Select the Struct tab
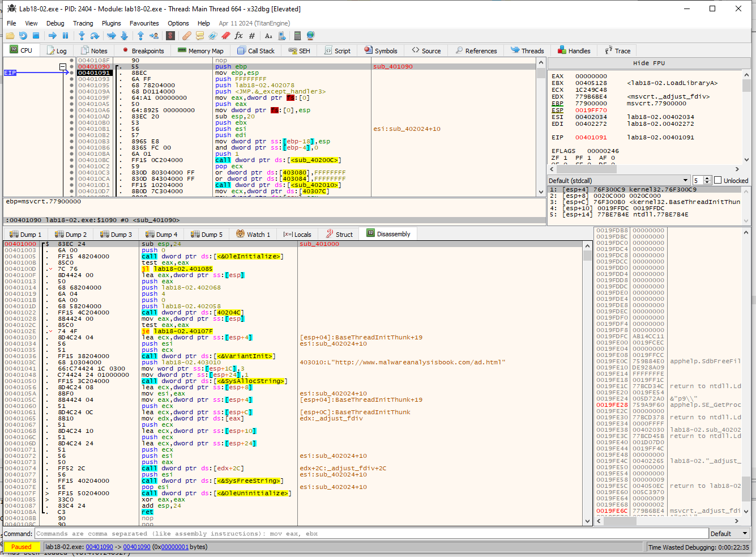The height and width of the screenshot is (557, 756). (x=339, y=234)
